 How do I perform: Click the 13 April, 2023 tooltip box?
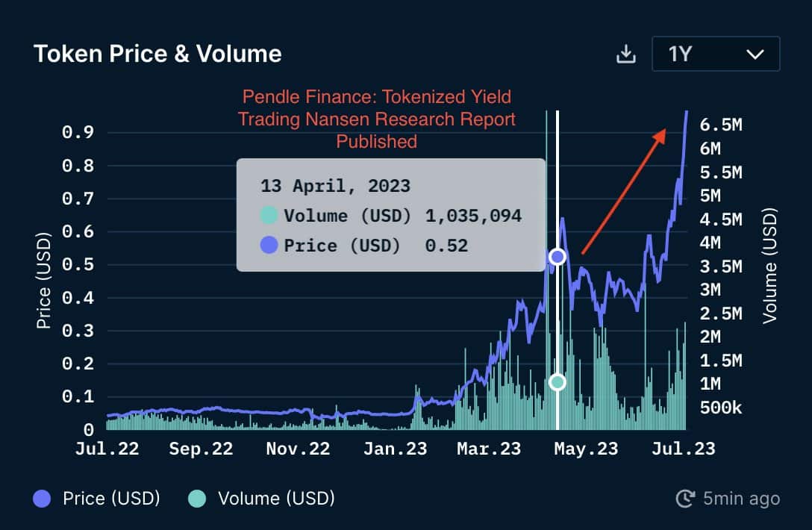(x=391, y=215)
